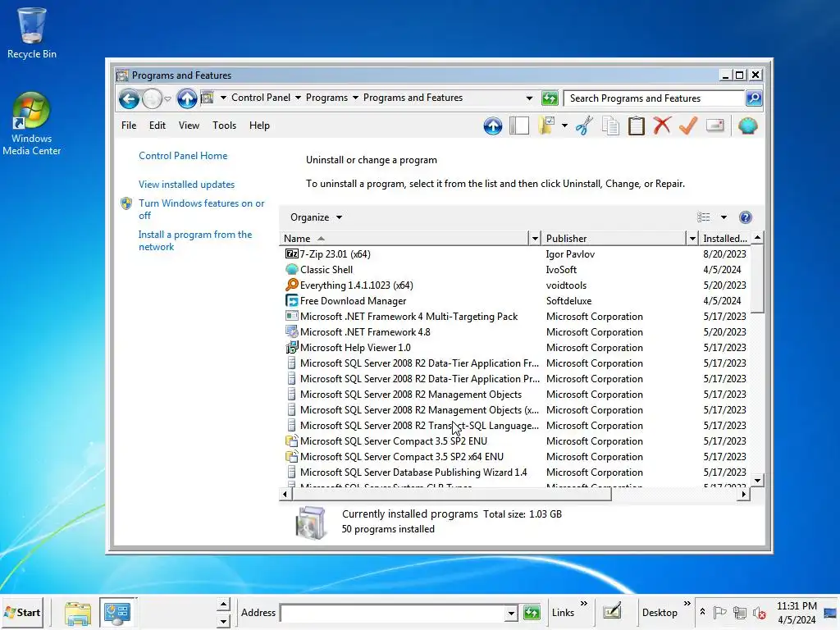This screenshot has height=630, width=840.
Task: Open the Tools menu
Action: [x=224, y=126]
